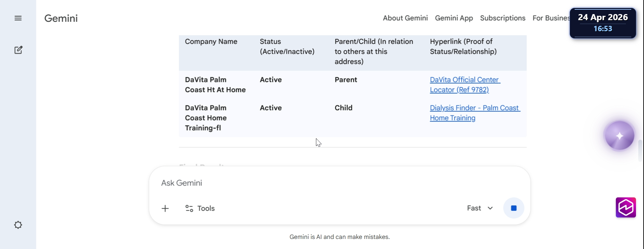
Task: Open the Tools options
Action: pyautogui.click(x=200, y=208)
